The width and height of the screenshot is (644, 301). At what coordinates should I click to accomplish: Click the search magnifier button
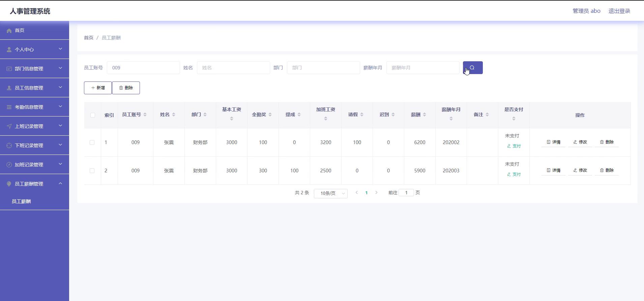[472, 68]
